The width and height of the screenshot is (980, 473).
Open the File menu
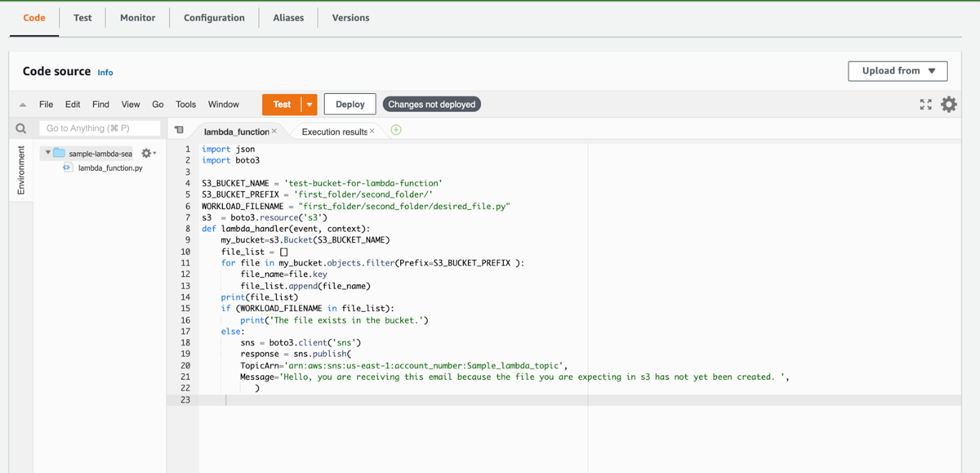click(47, 105)
